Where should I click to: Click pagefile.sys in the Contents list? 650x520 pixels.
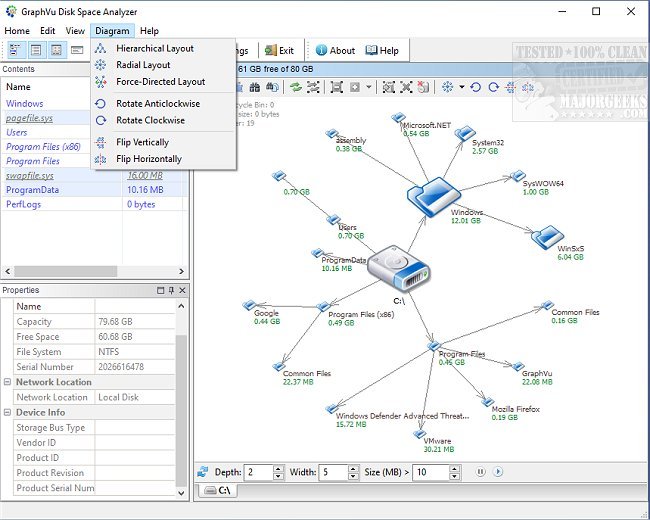click(x=29, y=118)
